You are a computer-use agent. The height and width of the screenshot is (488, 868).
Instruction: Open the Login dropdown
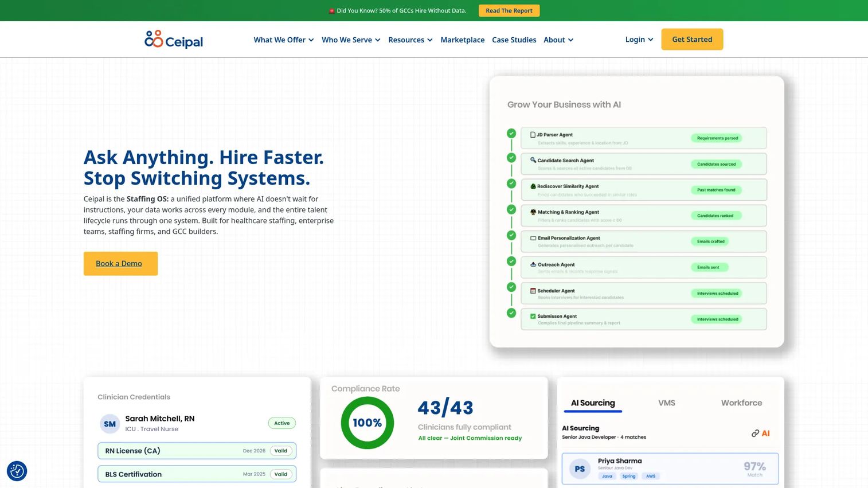click(x=639, y=39)
